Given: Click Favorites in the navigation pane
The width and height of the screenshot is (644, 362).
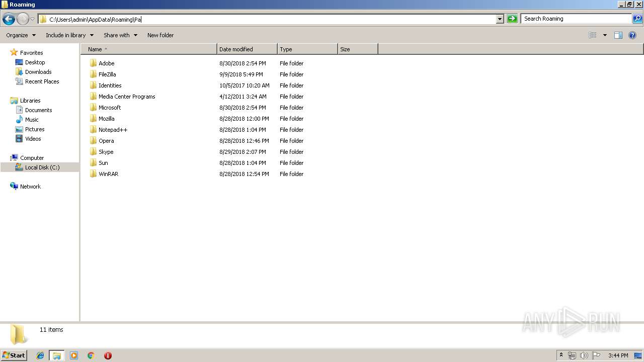Looking at the screenshot, I should (31, 53).
